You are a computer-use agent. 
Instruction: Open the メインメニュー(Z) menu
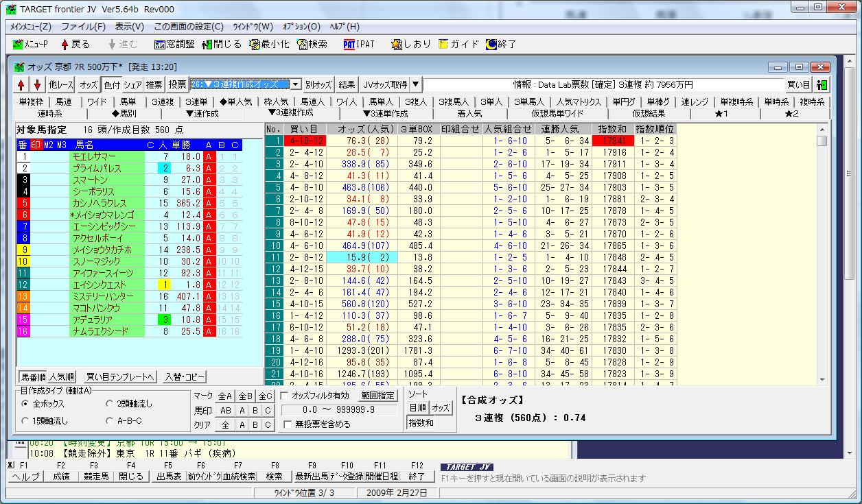31,27
